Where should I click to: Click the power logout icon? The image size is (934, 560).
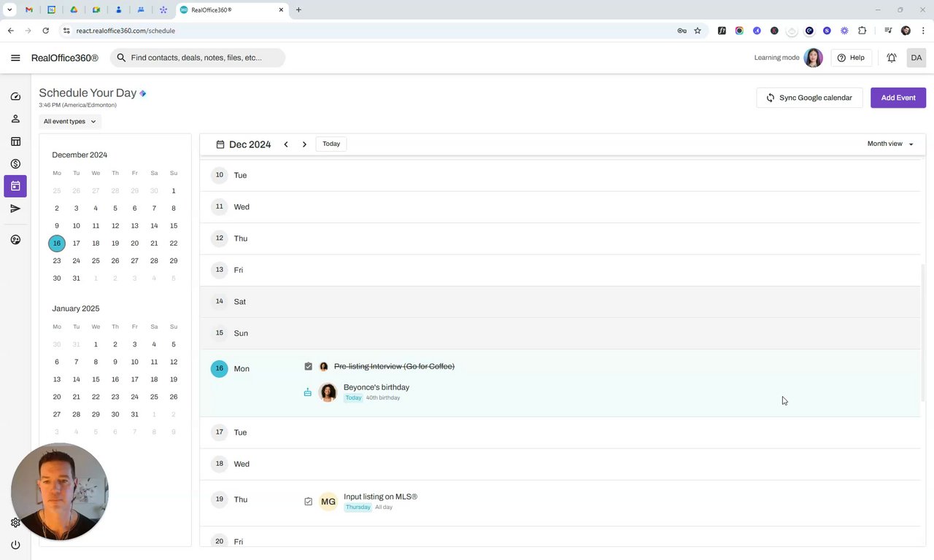[x=15, y=545]
